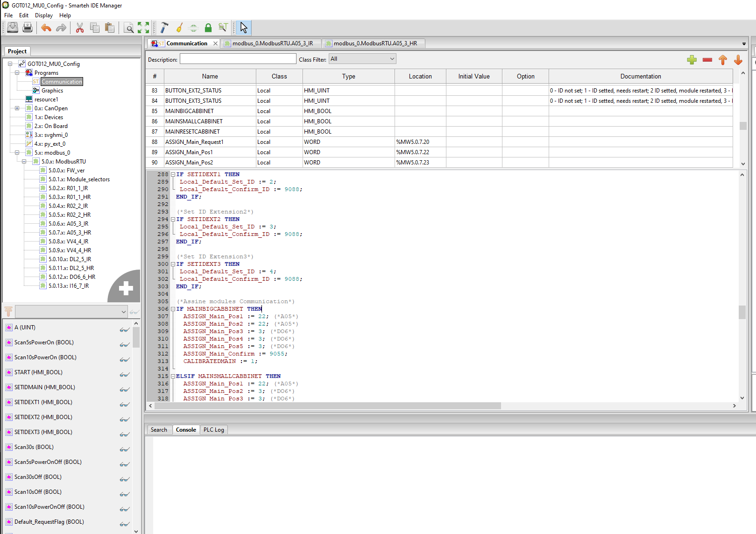Viewport: 756px width, 534px height.
Task: Switch to the PLC Log tab
Action: (x=213, y=430)
